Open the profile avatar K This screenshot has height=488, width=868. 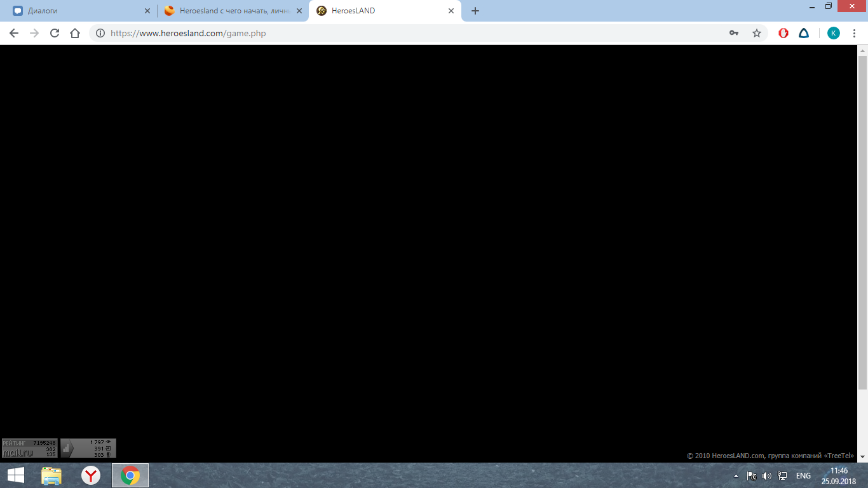pyautogui.click(x=833, y=33)
